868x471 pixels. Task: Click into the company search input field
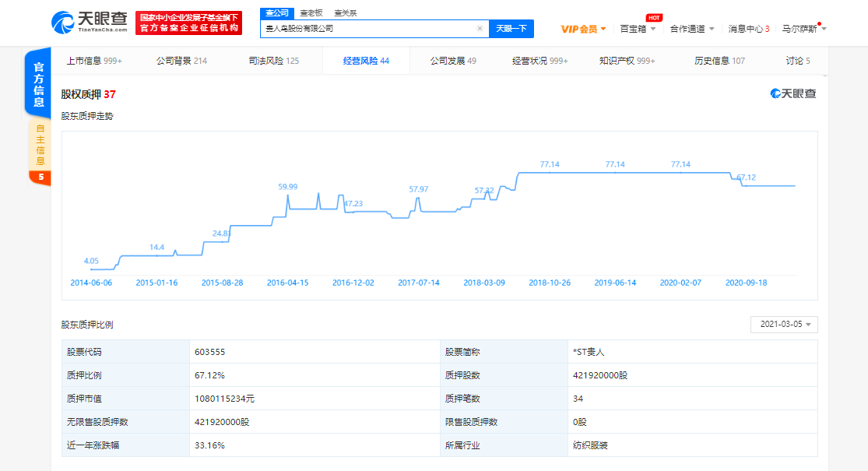pyautogui.click(x=366, y=29)
